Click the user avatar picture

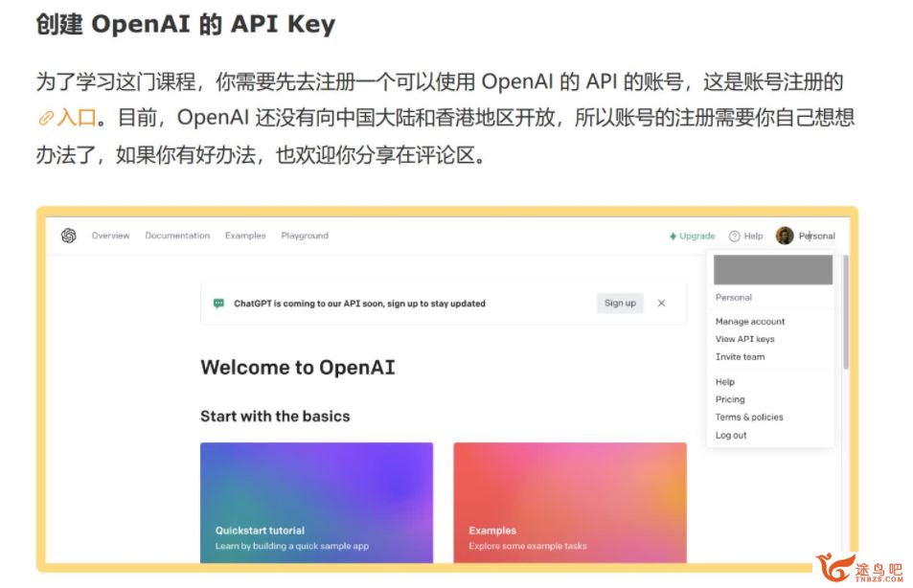pos(785,236)
